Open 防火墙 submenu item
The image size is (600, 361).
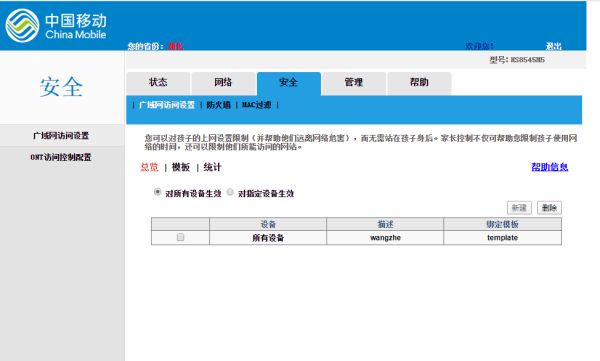218,105
